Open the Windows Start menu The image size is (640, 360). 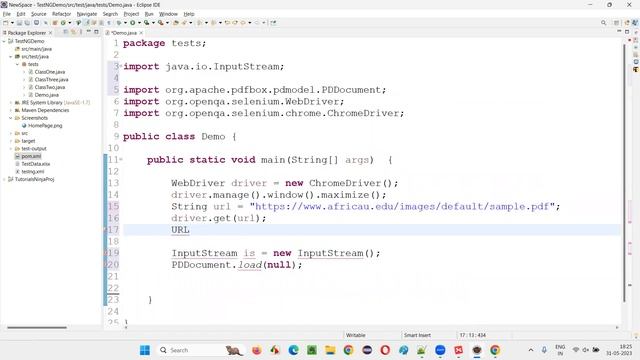coord(144,350)
